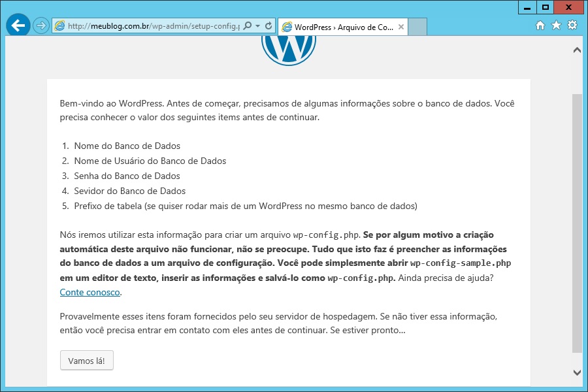The width and height of the screenshot is (588, 392).
Task: Click the search magnifier in address bar
Action: pyautogui.click(x=248, y=26)
